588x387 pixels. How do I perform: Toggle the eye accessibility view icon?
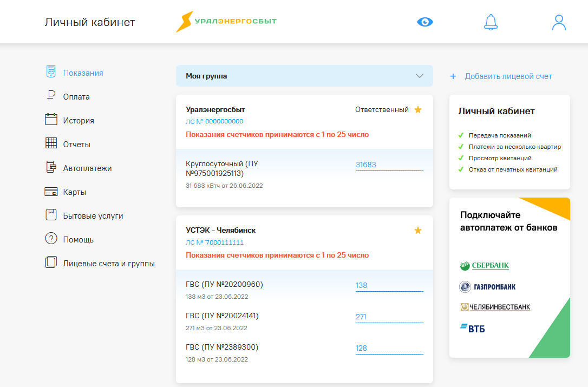tap(425, 22)
